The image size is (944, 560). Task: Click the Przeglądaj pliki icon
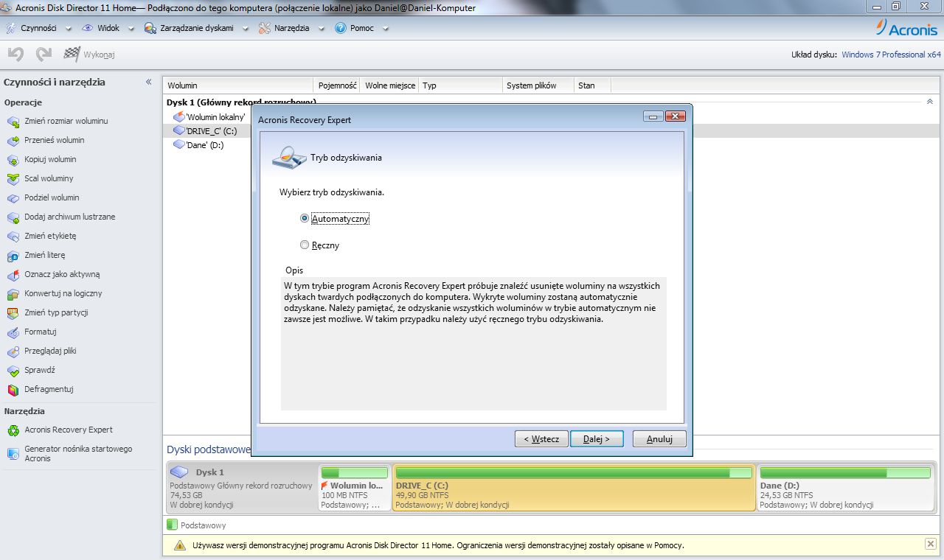pyautogui.click(x=13, y=351)
